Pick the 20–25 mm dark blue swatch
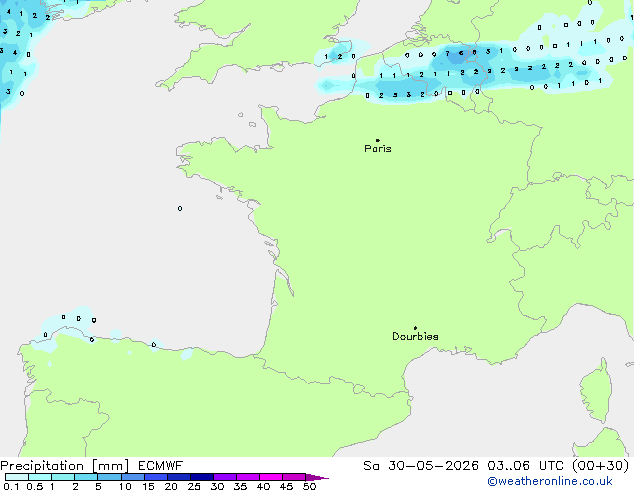 [x=179, y=477]
